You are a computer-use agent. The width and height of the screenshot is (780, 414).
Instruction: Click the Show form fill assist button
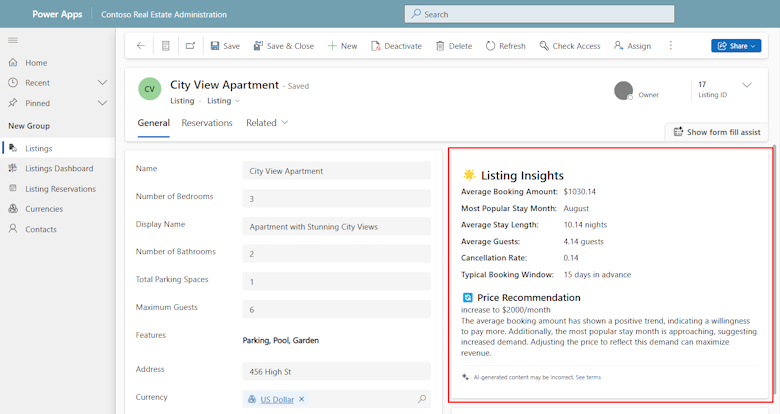click(x=717, y=132)
